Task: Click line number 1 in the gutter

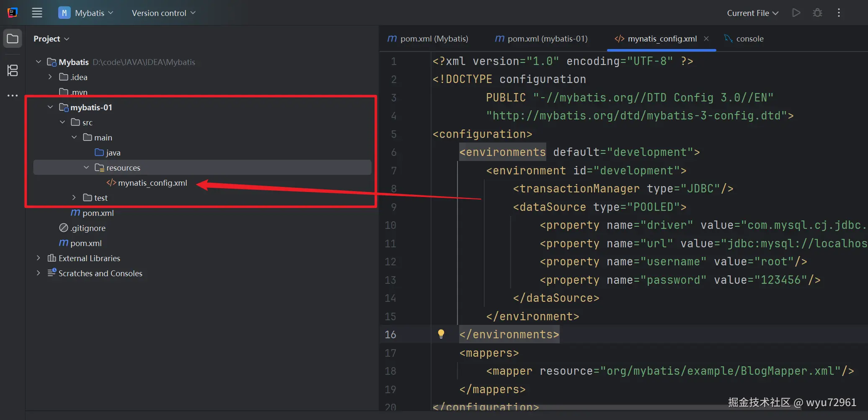Action: [x=393, y=61]
